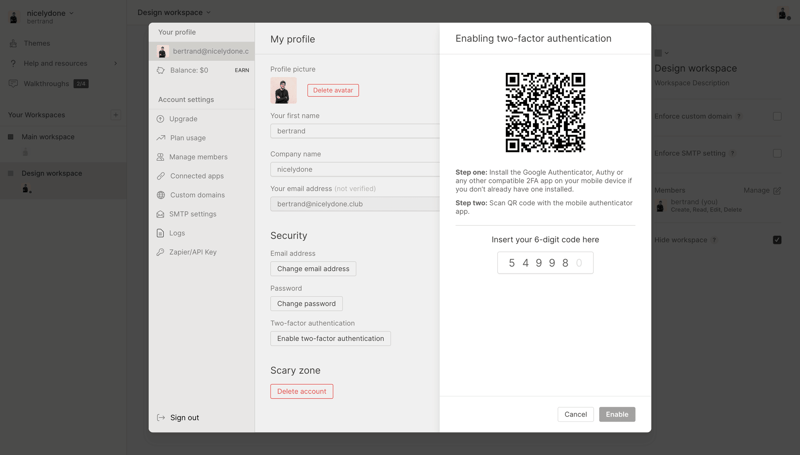Image resolution: width=800 pixels, height=455 pixels.
Task: Click the first name input field
Action: click(355, 131)
